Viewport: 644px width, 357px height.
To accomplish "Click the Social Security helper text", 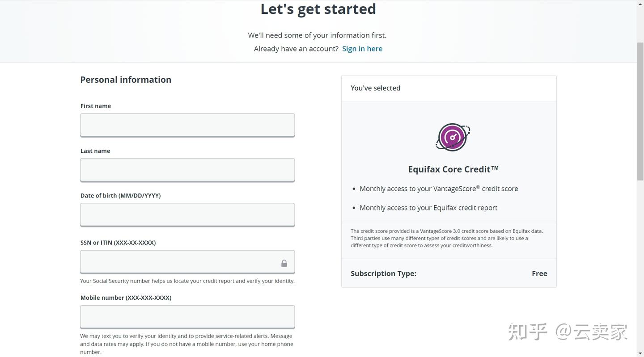I will (187, 281).
